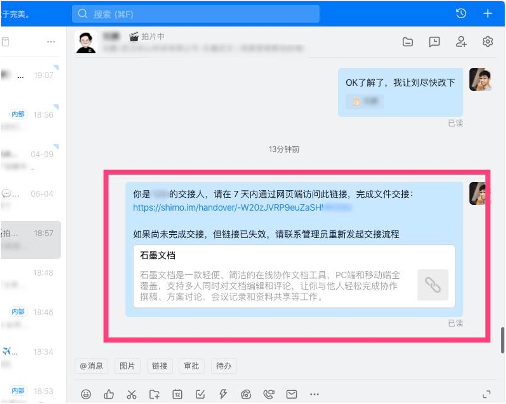Click the 待办 quick button

pos(224,366)
